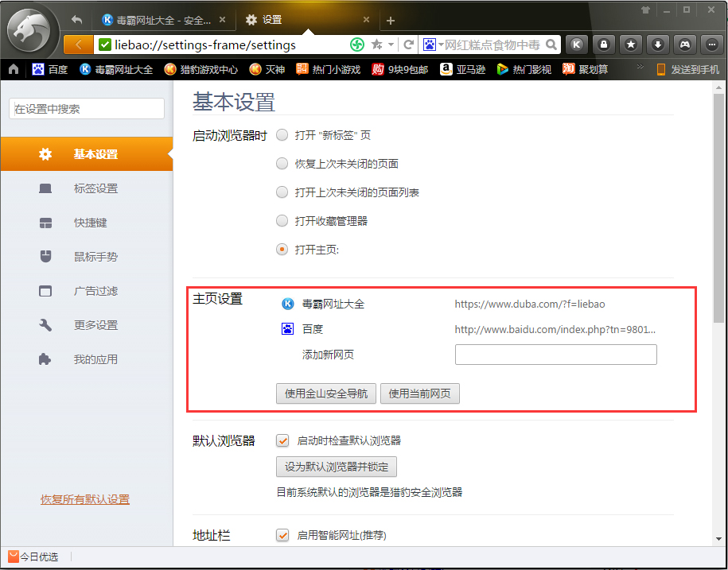Image resolution: width=728 pixels, height=570 pixels.
Task: Click the 添加新网页 input field
Action: [555, 354]
